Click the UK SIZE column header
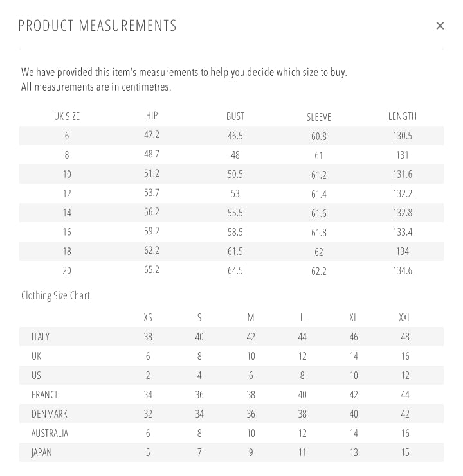This screenshot has width=463, height=476. click(x=67, y=117)
